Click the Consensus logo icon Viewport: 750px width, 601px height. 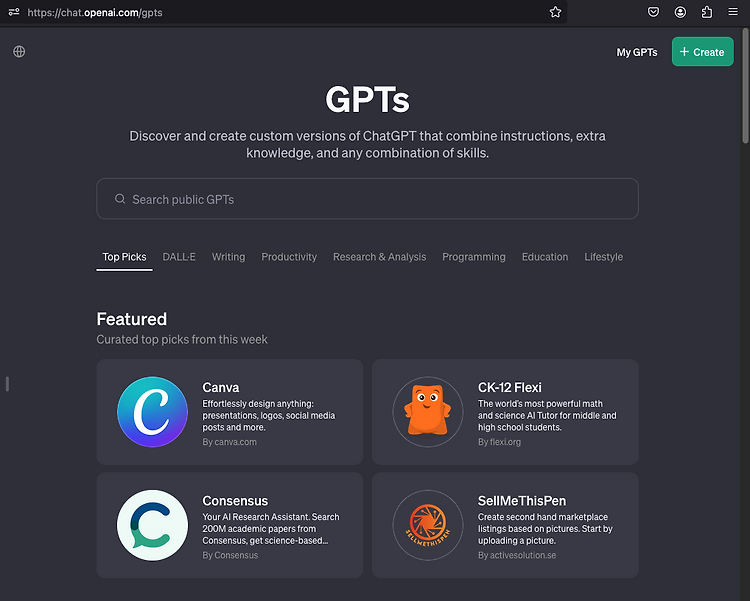click(153, 525)
